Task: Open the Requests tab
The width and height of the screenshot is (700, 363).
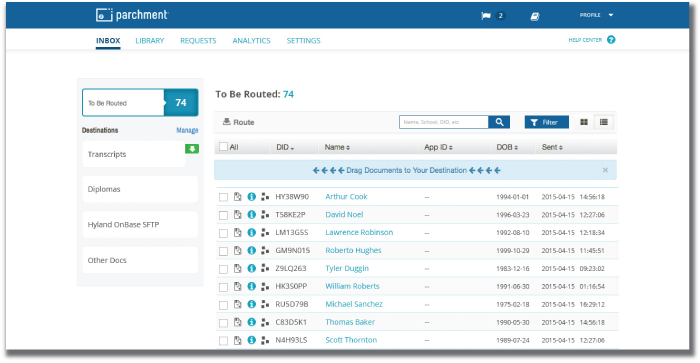Action: 198,41
